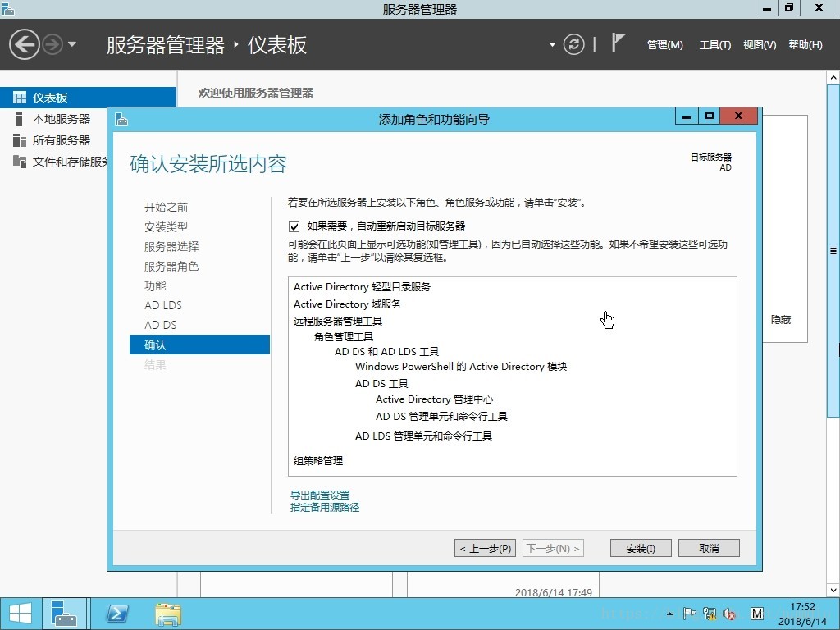Refresh the Server Manager dashboard
This screenshot has height=630, width=840.
point(573,44)
